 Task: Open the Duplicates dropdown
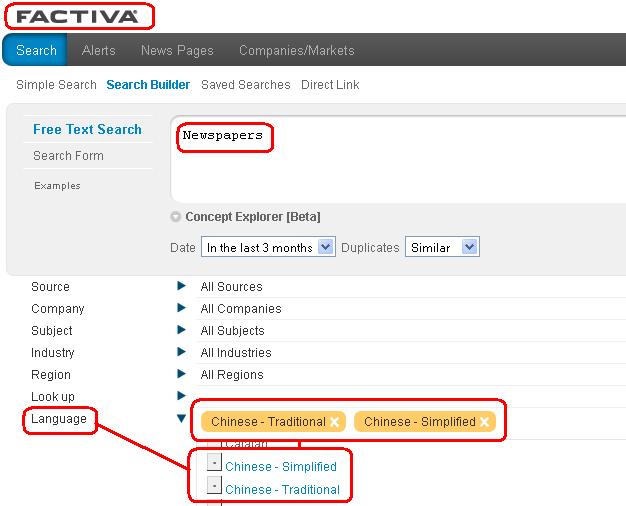(x=442, y=247)
